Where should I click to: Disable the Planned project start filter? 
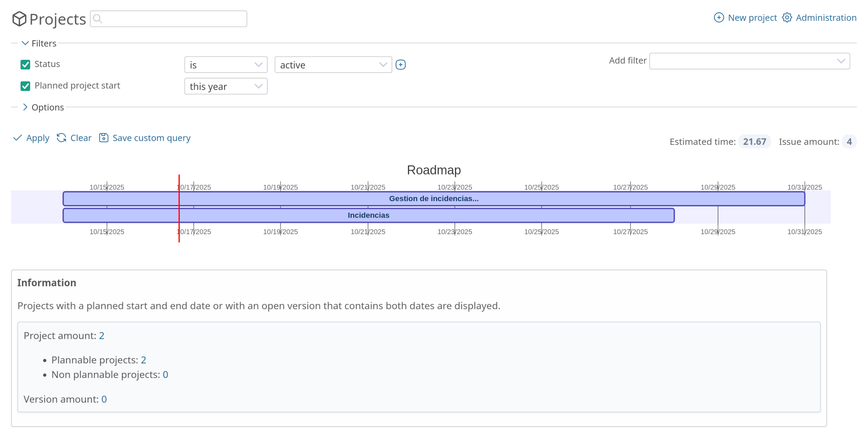point(26,86)
